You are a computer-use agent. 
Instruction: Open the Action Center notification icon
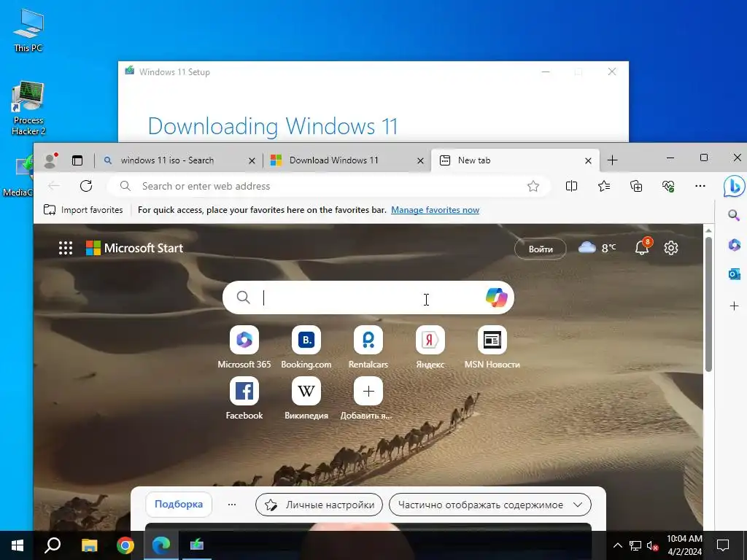[723, 545]
